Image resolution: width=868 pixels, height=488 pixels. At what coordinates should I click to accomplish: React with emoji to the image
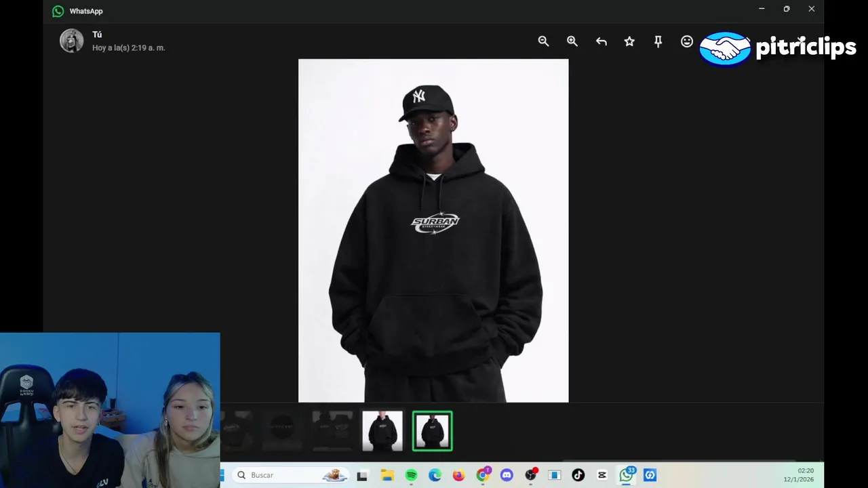point(687,41)
